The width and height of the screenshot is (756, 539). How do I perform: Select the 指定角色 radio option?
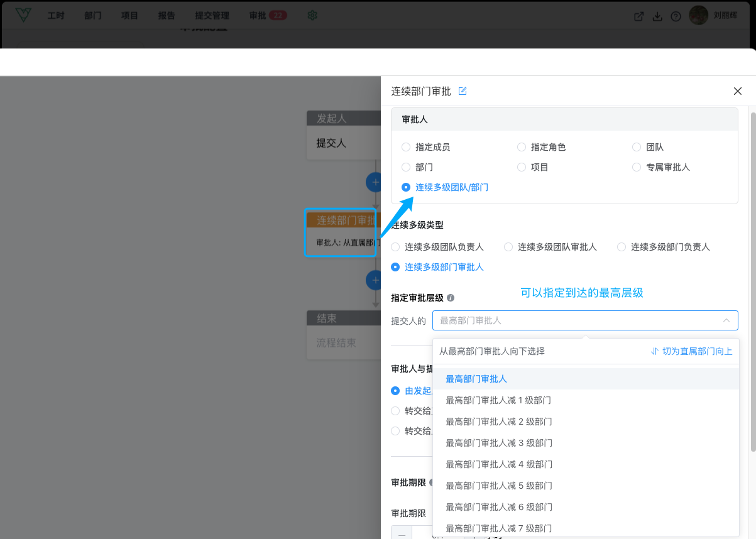pyautogui.click(x=542, y=147)
